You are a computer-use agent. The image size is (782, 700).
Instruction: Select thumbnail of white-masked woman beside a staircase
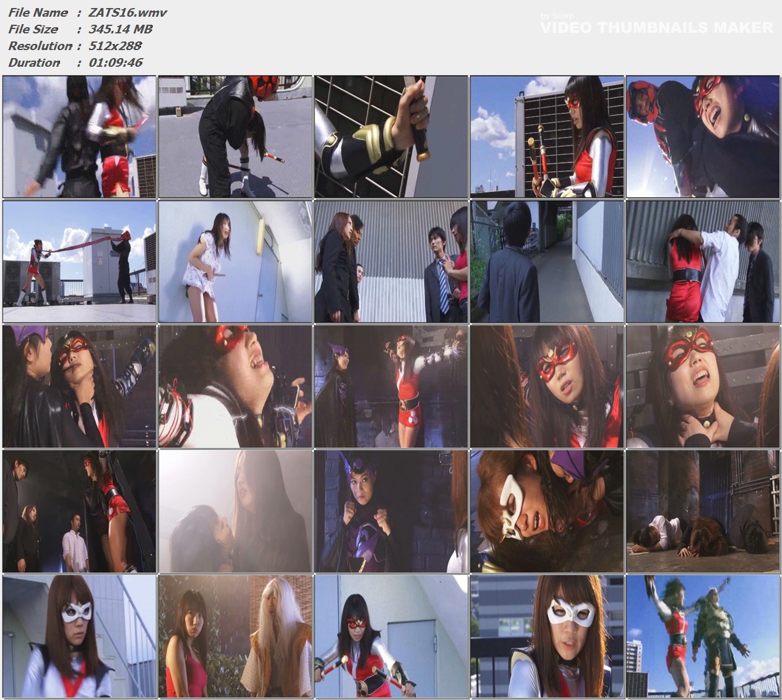click(79, 636)
